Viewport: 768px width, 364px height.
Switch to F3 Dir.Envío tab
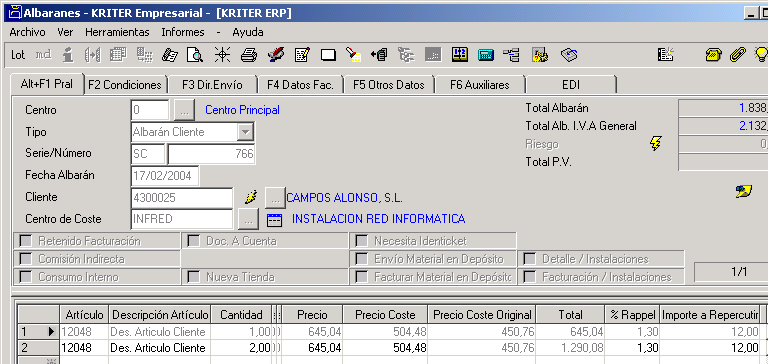212,85
